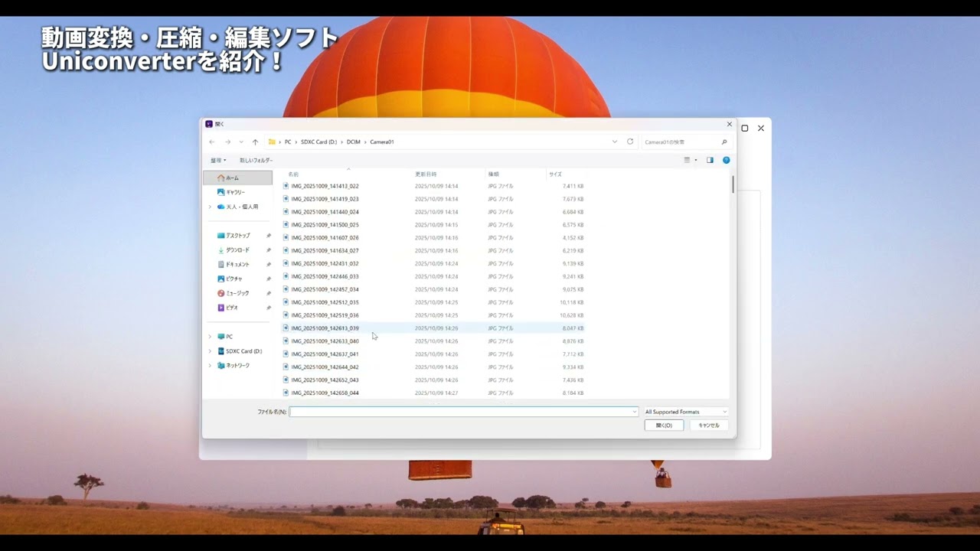Select ホーム in the navigation pane

click(x=237, y=178)
